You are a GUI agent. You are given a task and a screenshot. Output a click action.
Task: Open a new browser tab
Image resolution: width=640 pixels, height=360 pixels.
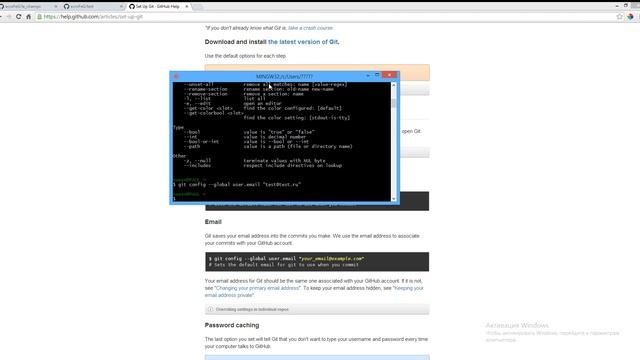point(198,7)
